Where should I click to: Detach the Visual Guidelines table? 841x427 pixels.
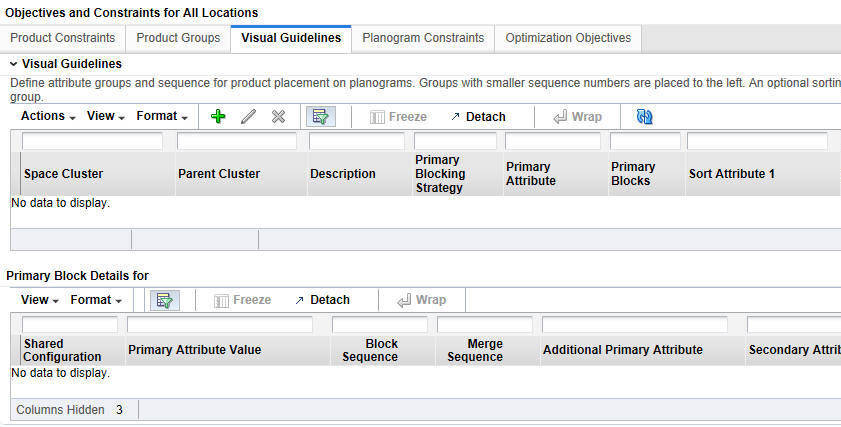[x=478, y=117]
